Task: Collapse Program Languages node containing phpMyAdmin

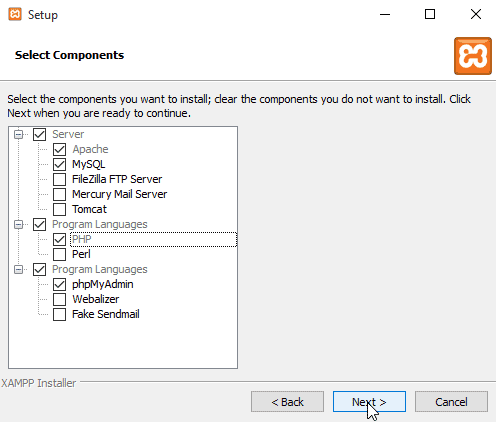Action: [19, 270]
